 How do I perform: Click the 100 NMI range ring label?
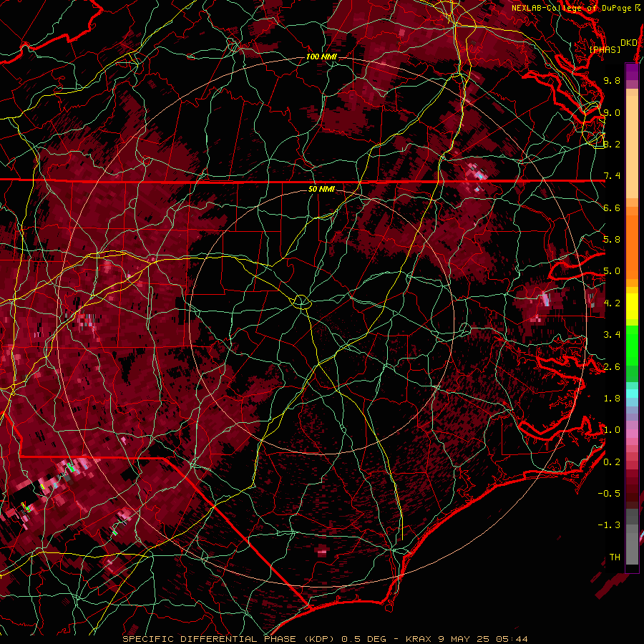point(321,57)
